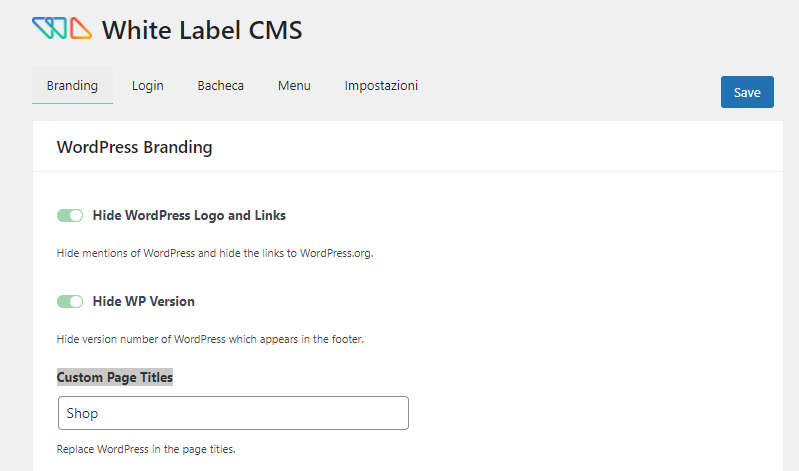Click the White Label CMS logo icon
The width and height of the screenshot is (799, 471).
click(61, 29)
